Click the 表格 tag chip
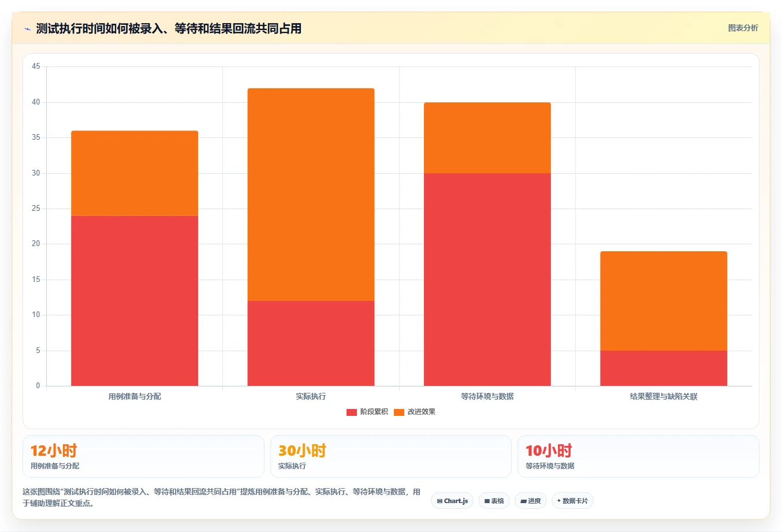 pos(494,501)
